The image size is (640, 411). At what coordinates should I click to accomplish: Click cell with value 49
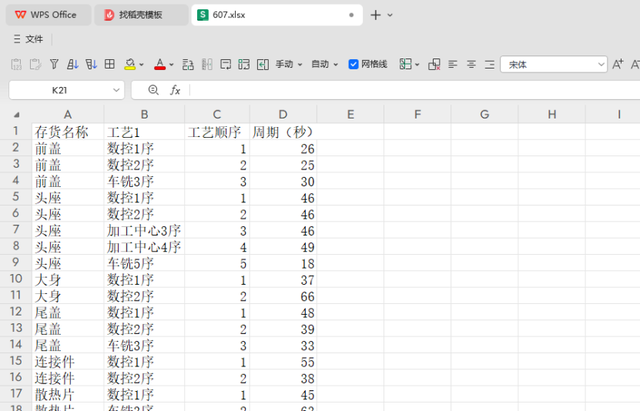pyautogui.click(x=283, y=247)
